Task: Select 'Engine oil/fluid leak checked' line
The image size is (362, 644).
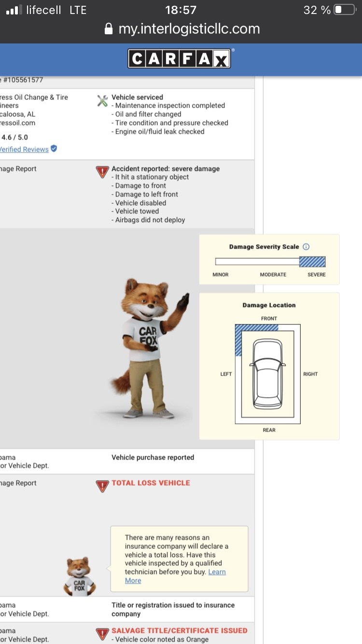Action: pyautogui.click(x=158, y=131)
